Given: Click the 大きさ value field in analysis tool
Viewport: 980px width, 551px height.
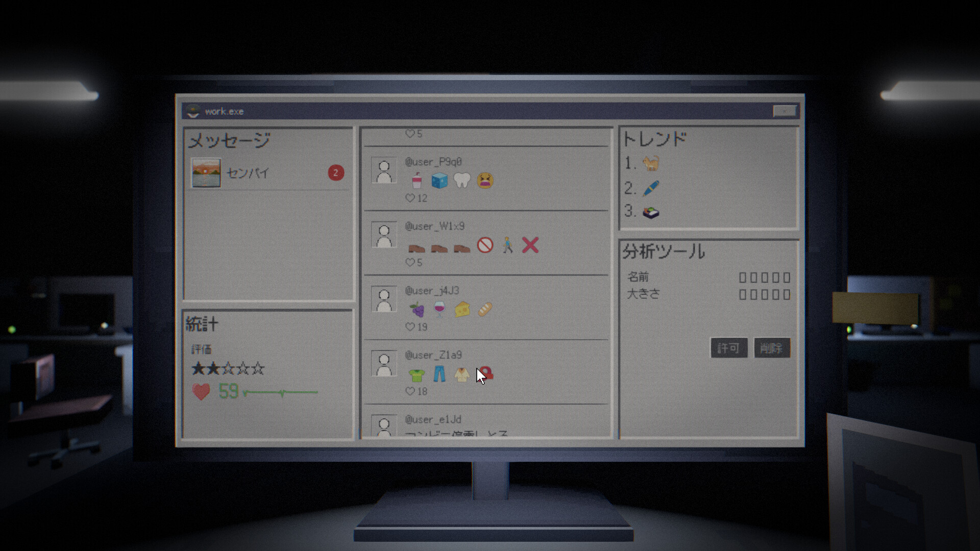Looking at the screenshot, I should point(765,294).
